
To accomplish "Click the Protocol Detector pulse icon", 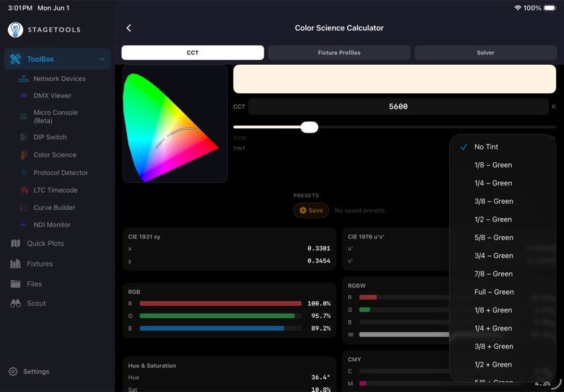I will [x=24, y=173].
